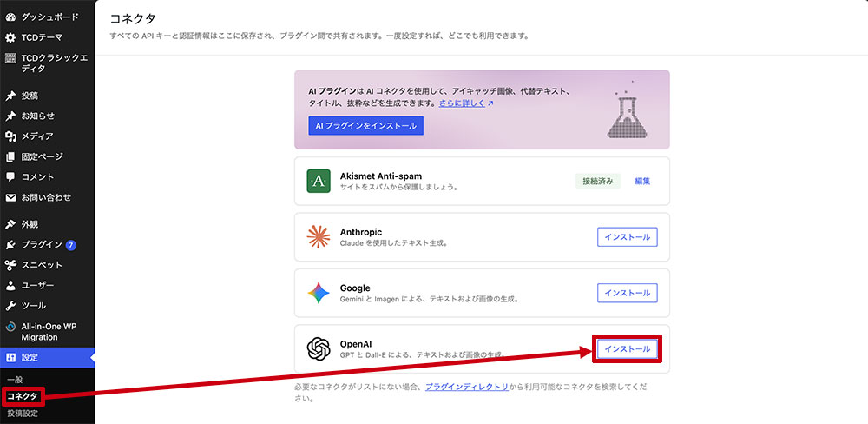Click the Google connector title
868x424 pixels.
(355, 288)
